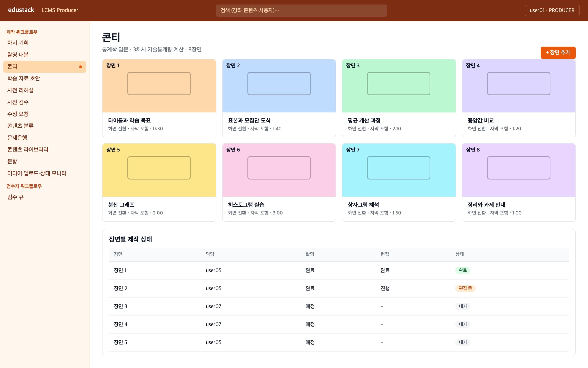Image resolution: width=588 pixels, height=368 pixels.
Task: Click the 히스토그램 실습 card title
Action: point(246,205)
